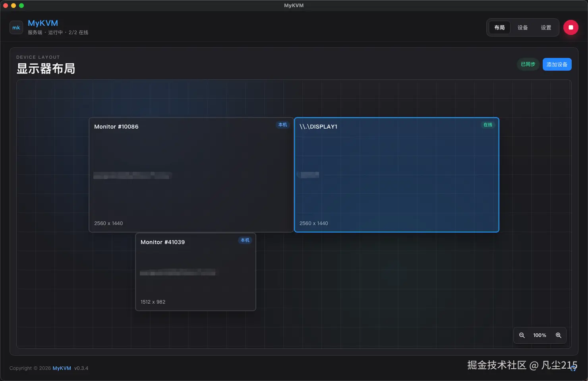The width and height of the screenshot is (588, 381).
Task: Click 2560 x 1440 on DISPLAY1 card
Action: point(314,223)
